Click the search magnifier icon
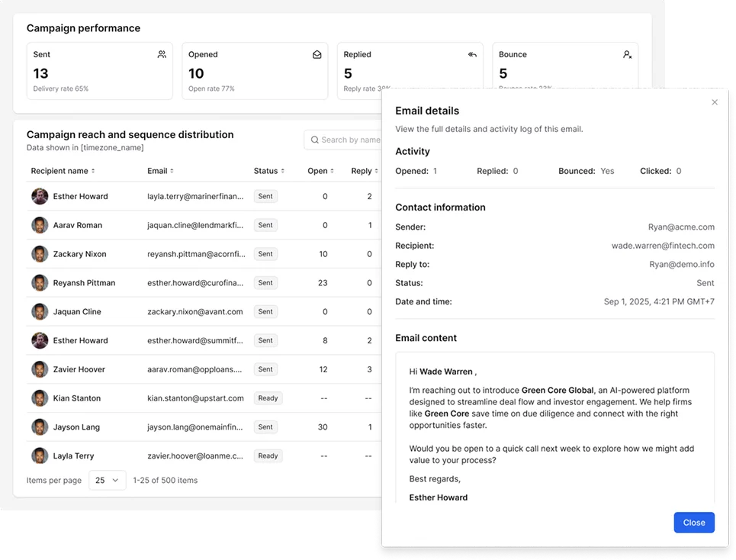This screenshot has height=560, width=736. pos(314,140)
